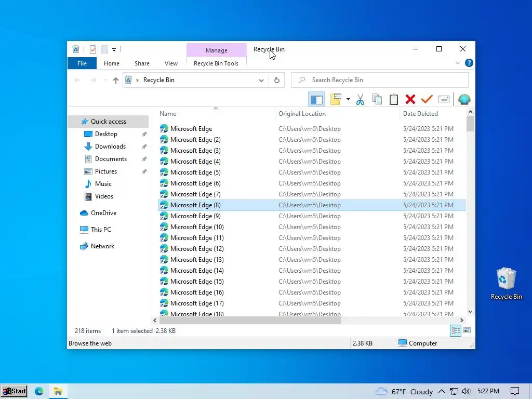Select Microsoft Edge (8) row
The image size is (532, 399).
click(x=312, y=205)
